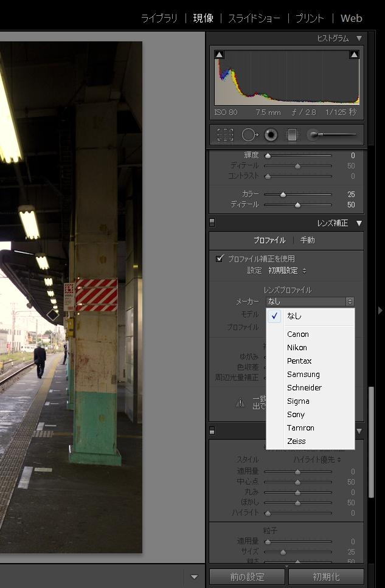Collapse the right panel via edge arrow
This screenshot has width=385, height=588.
pyautogui.click(x=380, y=310)
